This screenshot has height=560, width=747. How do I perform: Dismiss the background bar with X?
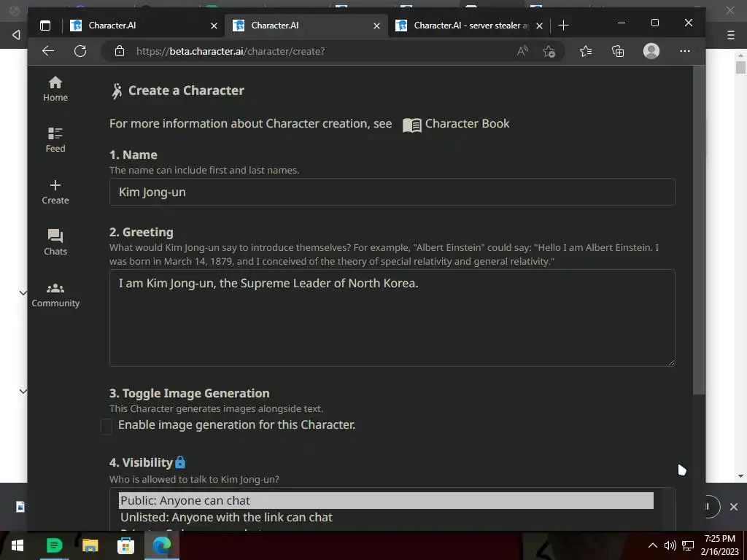[x=734, y=507]
